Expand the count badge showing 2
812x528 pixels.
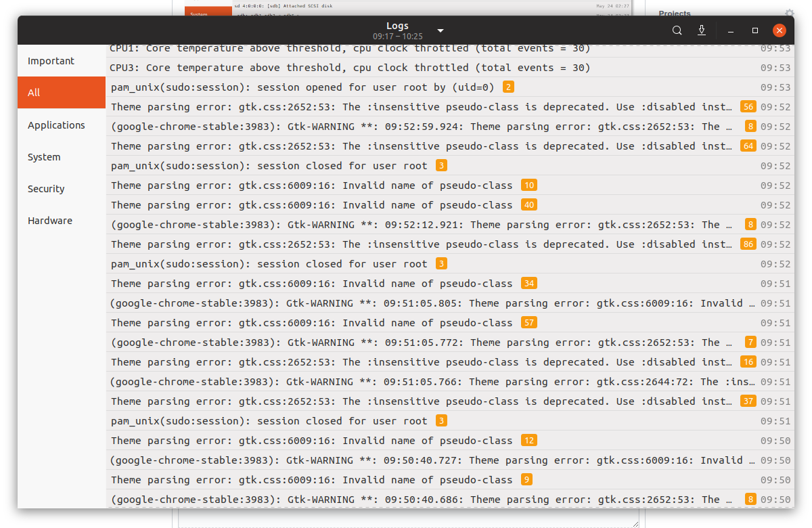508,87
